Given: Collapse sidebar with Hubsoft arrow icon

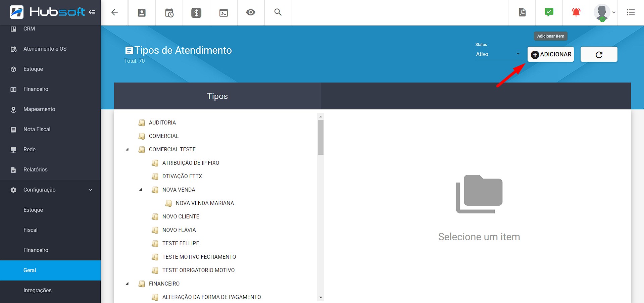Looking at the screenshot, I should click(x=92, y=12).
